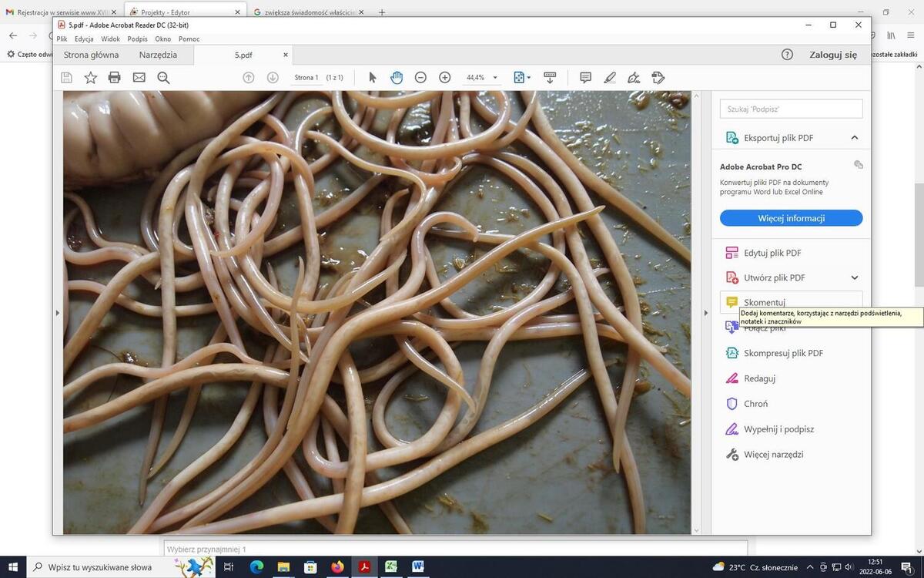Click the Eksportuj plik PDF tool
Viewport: 924px width, 578px height.
[x=778, y=138]
